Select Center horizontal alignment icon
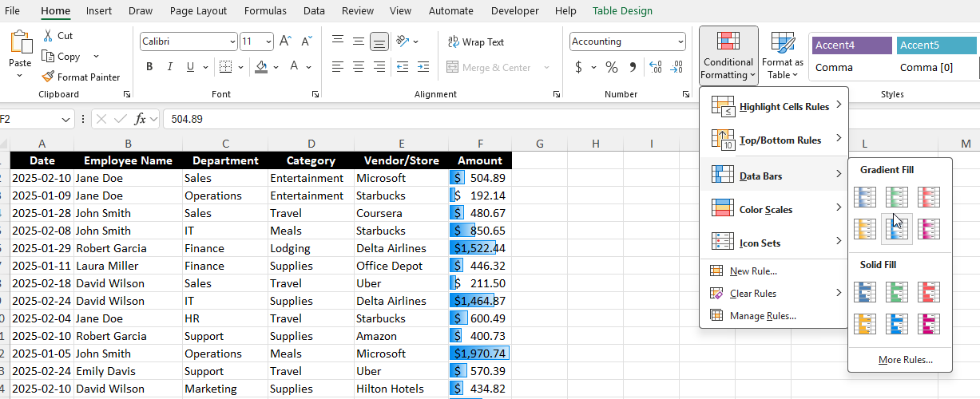This screenshot has height=399, width=980. click(x=359, y=67)
